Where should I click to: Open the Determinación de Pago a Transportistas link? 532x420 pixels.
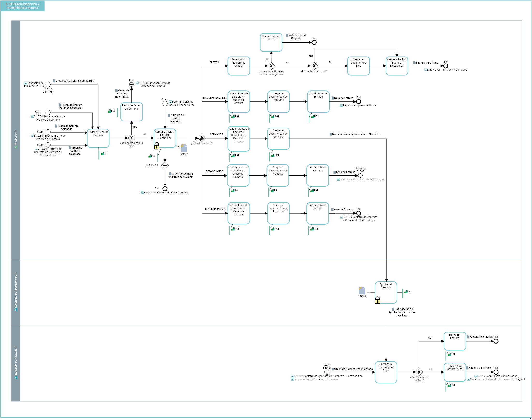point(181,103)
